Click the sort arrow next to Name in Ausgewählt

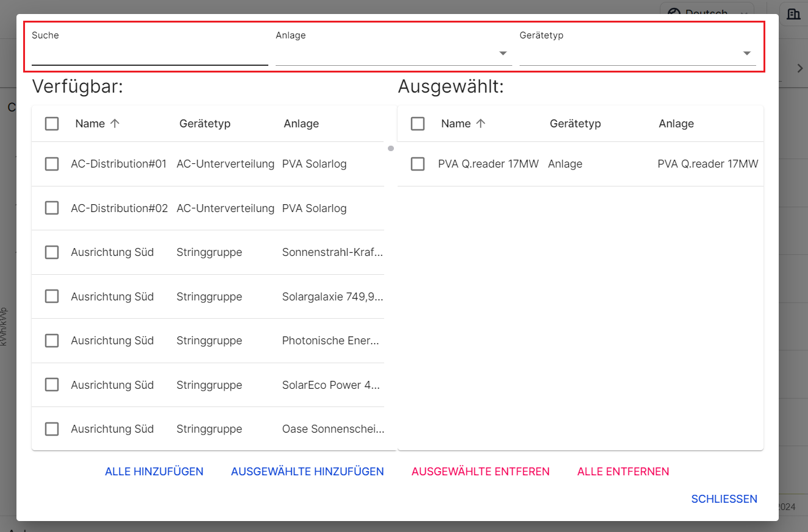481,124
